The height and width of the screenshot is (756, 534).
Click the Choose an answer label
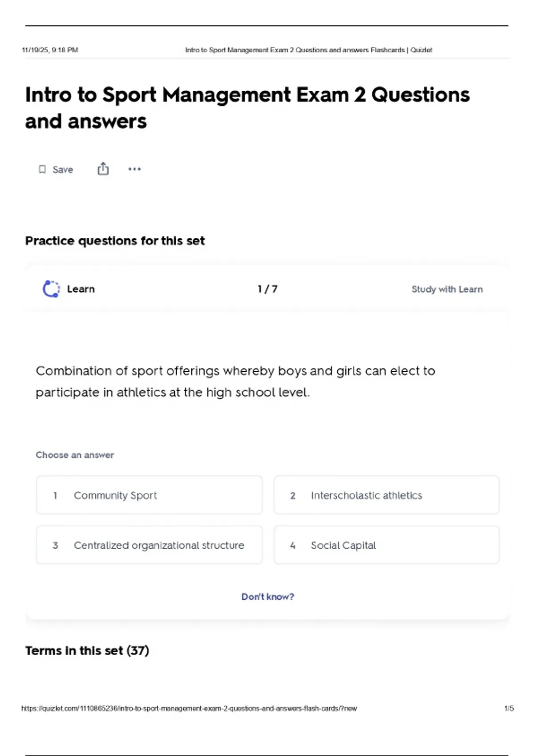point(75,455)
